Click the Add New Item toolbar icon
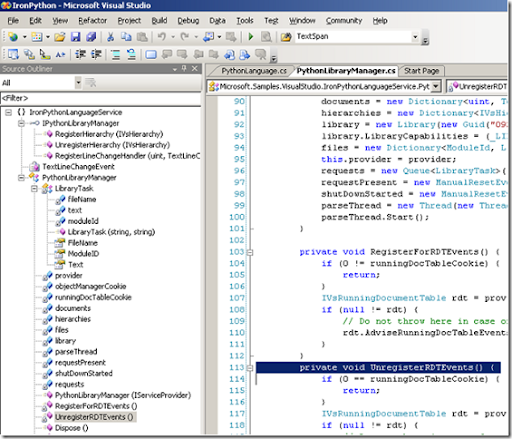 (37, 37)
